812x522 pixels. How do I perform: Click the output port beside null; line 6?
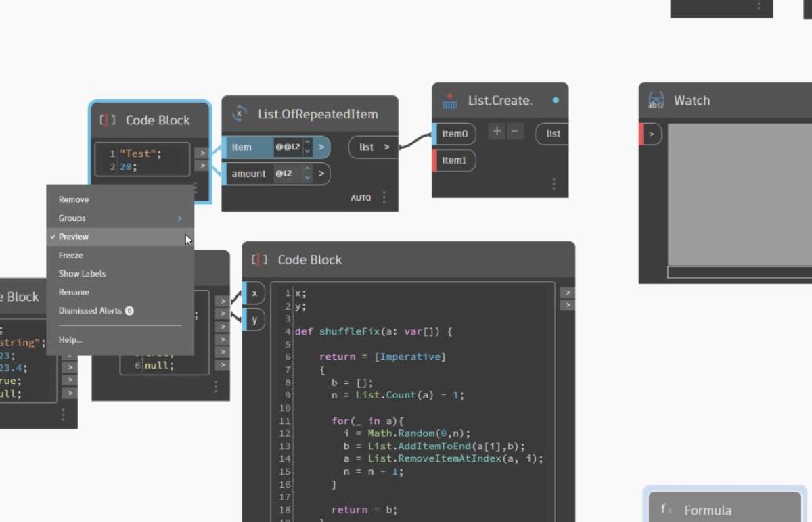222,365
